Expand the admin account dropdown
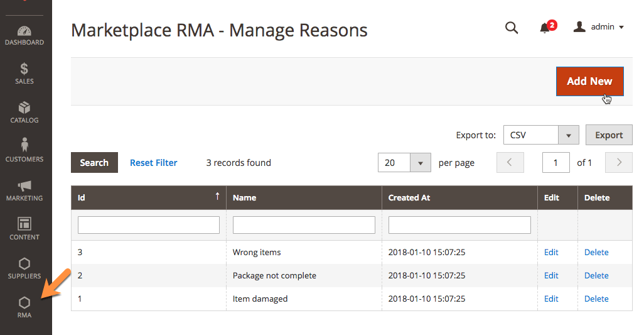 coord(599,27)
